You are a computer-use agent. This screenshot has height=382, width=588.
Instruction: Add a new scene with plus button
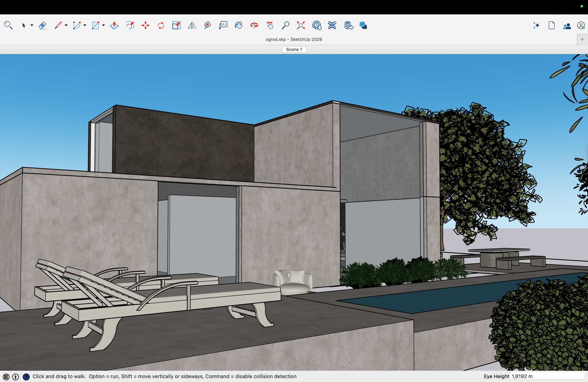[x=582, y=39]
